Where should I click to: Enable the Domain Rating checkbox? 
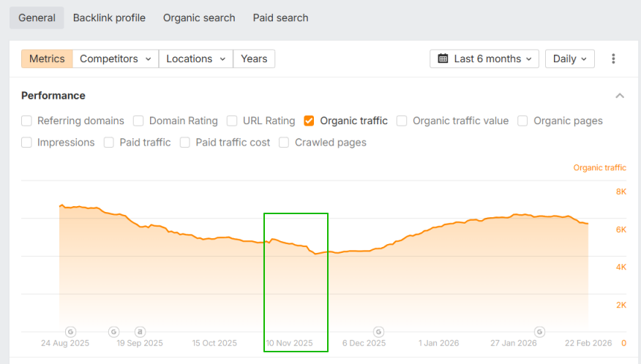[x=138, y=121]
